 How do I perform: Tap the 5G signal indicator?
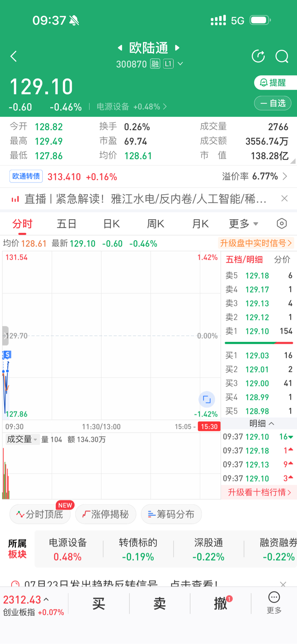click(x=238, y=20)
